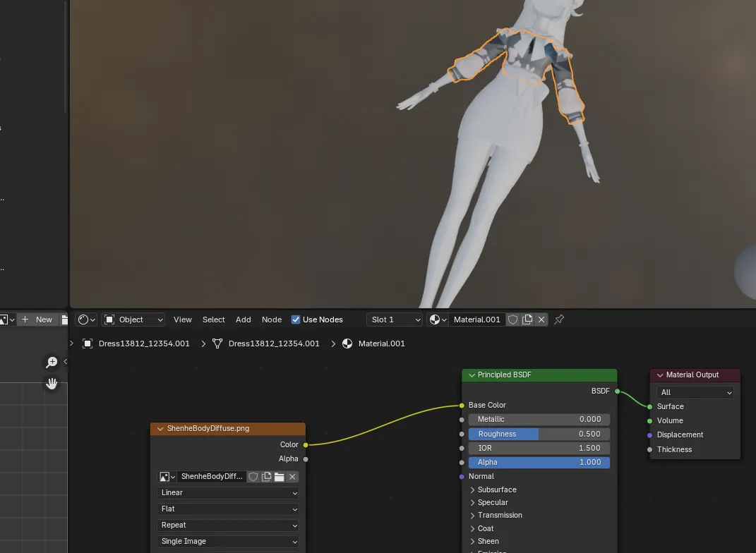756x553 pixels.
Task: Select the pan hand tool icon
Action: [x=52, y=384]
